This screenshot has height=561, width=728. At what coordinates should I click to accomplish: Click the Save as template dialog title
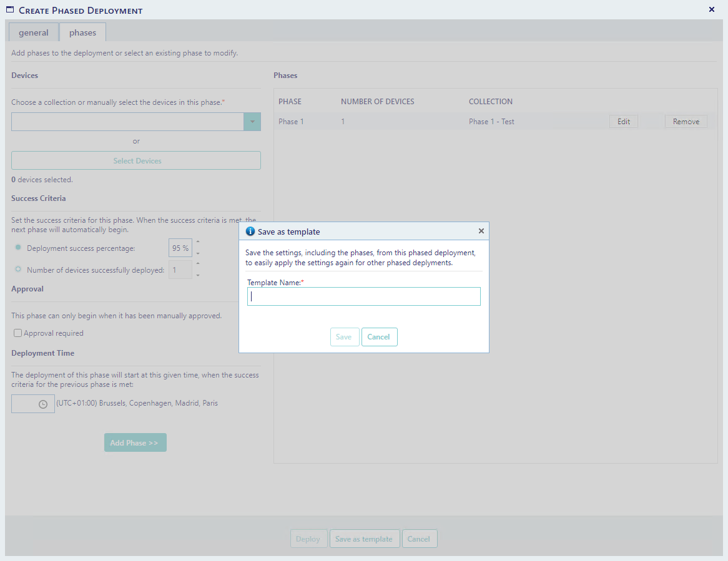pyautogui.click(x=289, y=232)
